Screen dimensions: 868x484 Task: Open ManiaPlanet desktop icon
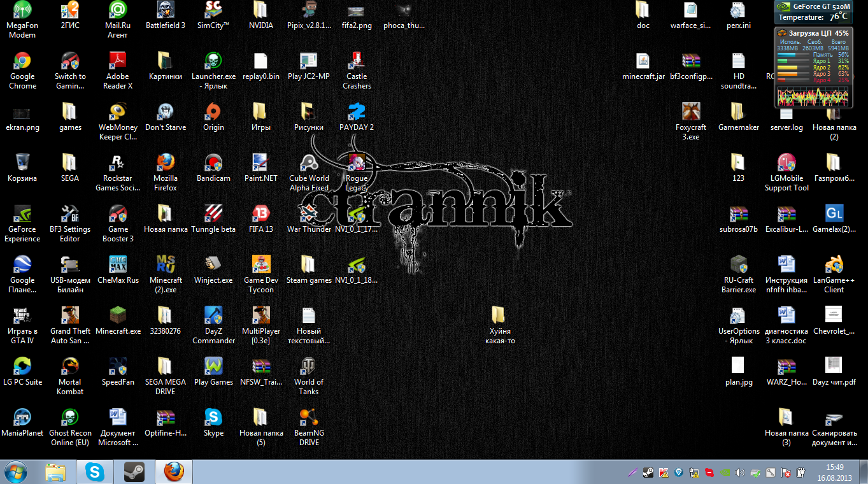(x=22, y=423)
